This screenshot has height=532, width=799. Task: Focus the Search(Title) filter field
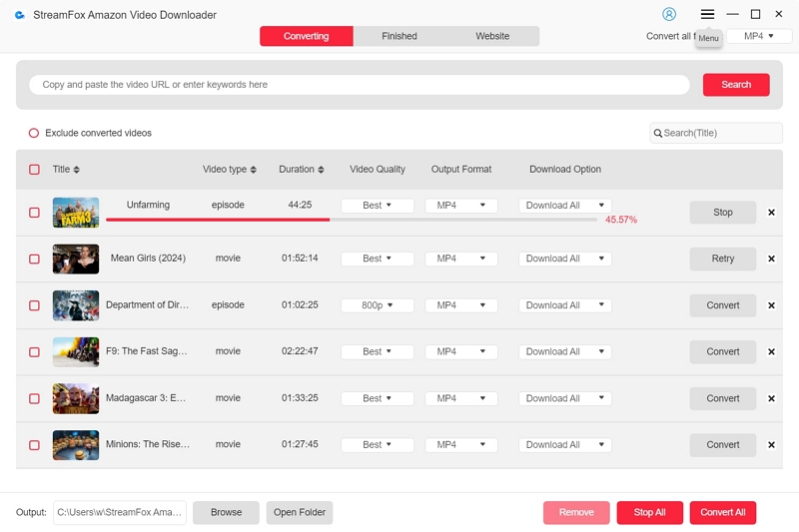click(716, 133)
